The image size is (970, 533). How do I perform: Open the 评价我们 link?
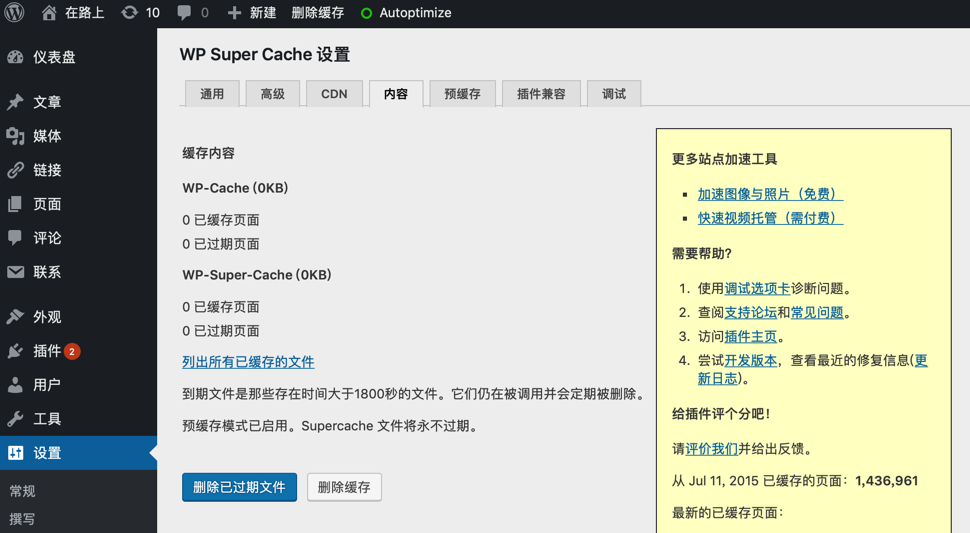coord(711,450)
